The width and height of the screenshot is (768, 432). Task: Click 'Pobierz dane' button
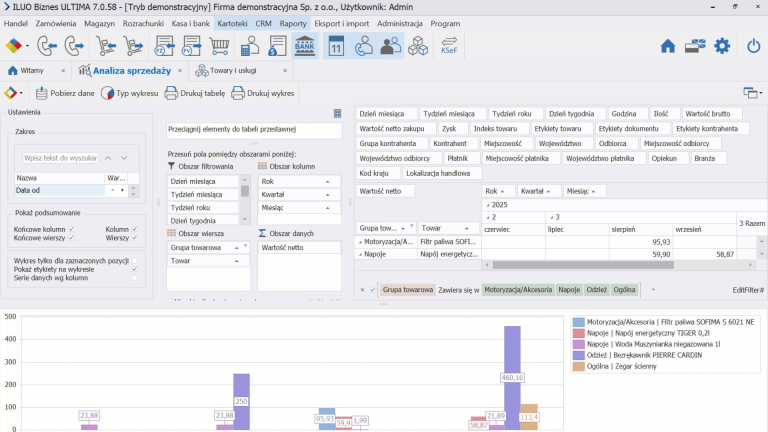click(66, 93)
